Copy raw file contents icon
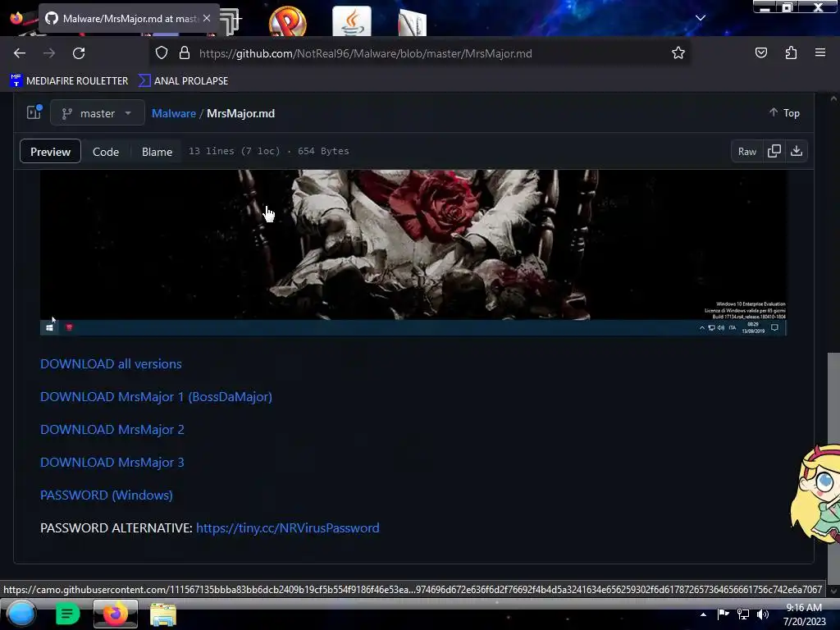Image resolution: width=840 pixels, height=630 pixels. pos(774,152)
